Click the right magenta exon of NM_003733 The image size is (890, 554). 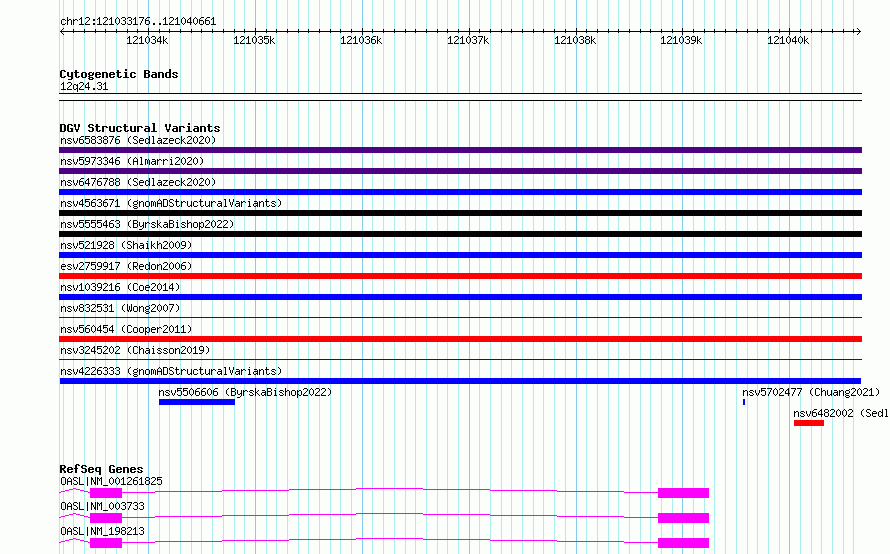pyautogui.click(x=683, y=518)
